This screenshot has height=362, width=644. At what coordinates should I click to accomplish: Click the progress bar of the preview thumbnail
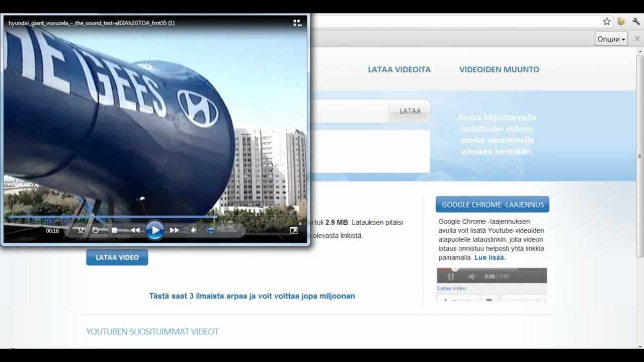pyautogui.click(x=492, y=269)
